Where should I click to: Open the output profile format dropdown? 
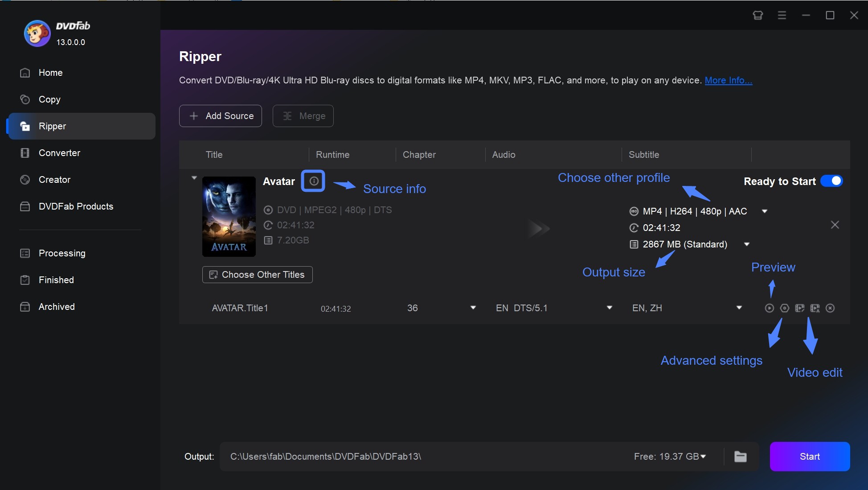pos(766,211)
